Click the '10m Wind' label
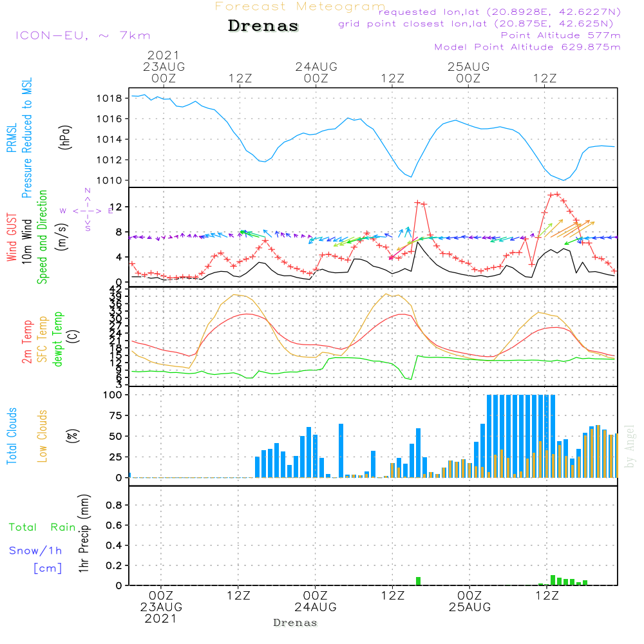 click(x=26, y=241)
